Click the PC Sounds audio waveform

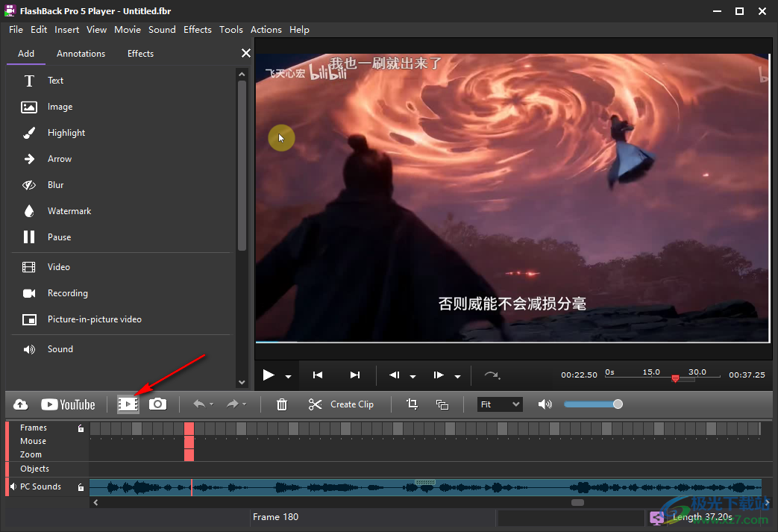[x=425, y=488]
